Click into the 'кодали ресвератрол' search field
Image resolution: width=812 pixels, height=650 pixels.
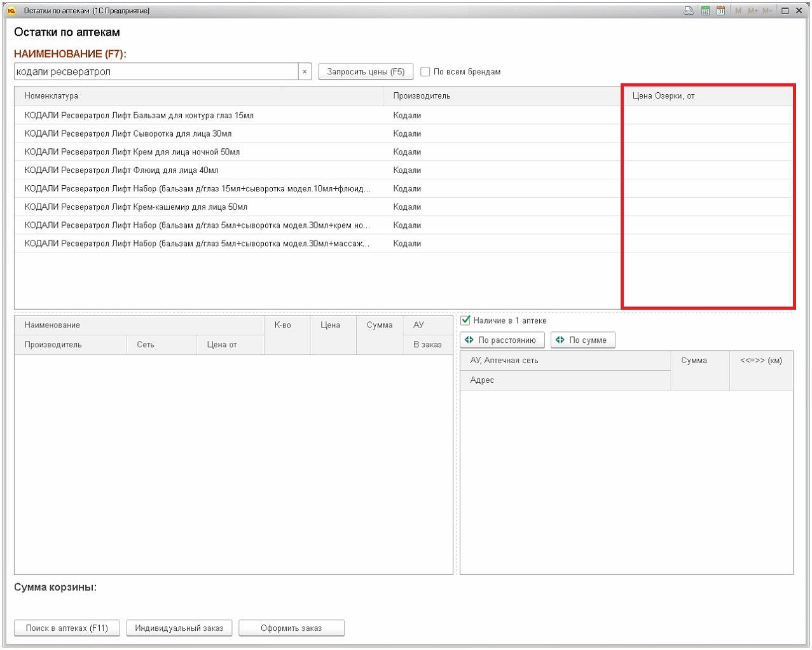pyautogui.click(x=156, y=72)
